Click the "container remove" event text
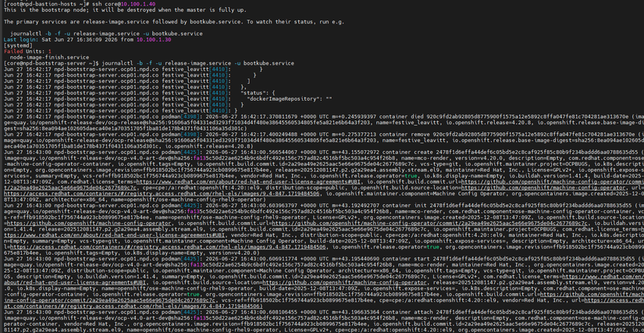644x333 pixels. [x=404, y=134]
